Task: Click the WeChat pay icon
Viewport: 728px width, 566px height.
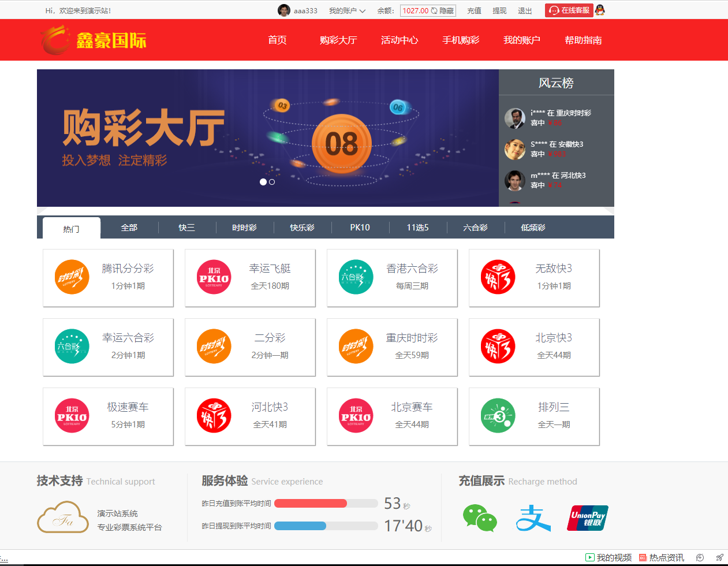Action: pyautogui.click(x=480, y=518)
